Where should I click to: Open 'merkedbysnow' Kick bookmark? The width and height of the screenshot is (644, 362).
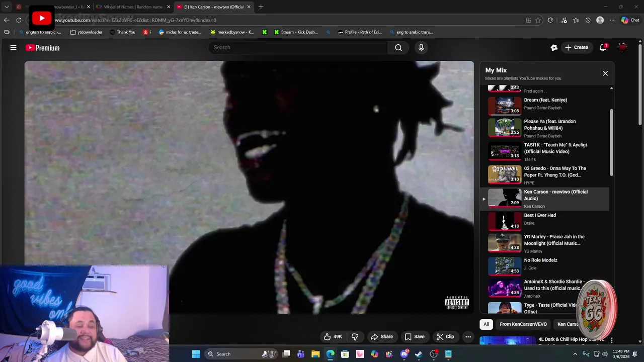coord(232,32)
